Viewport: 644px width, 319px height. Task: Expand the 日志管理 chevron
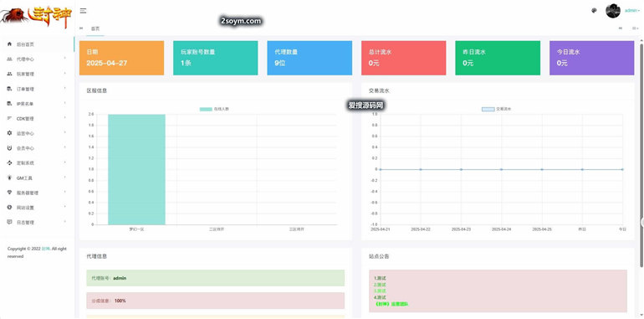[x=65, y=221]
